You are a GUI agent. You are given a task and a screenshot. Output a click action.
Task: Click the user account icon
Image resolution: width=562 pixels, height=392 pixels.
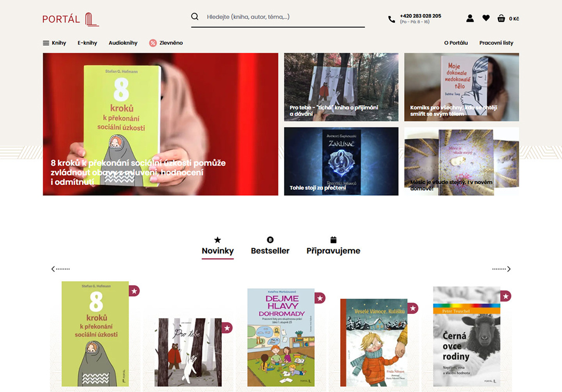pyautogui.click(x=470, y=18)
